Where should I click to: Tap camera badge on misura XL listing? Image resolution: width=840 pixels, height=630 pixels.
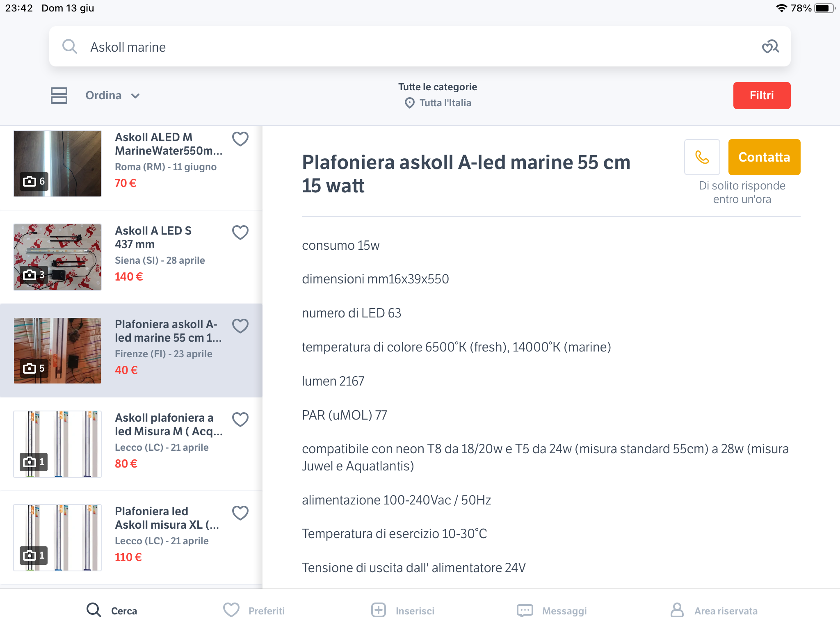[34, 555]
